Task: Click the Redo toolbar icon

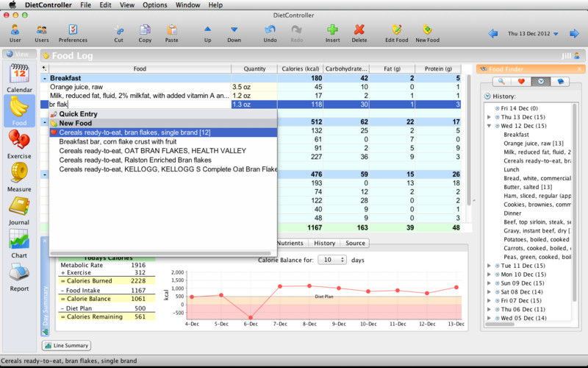Action: coord(297,33)
